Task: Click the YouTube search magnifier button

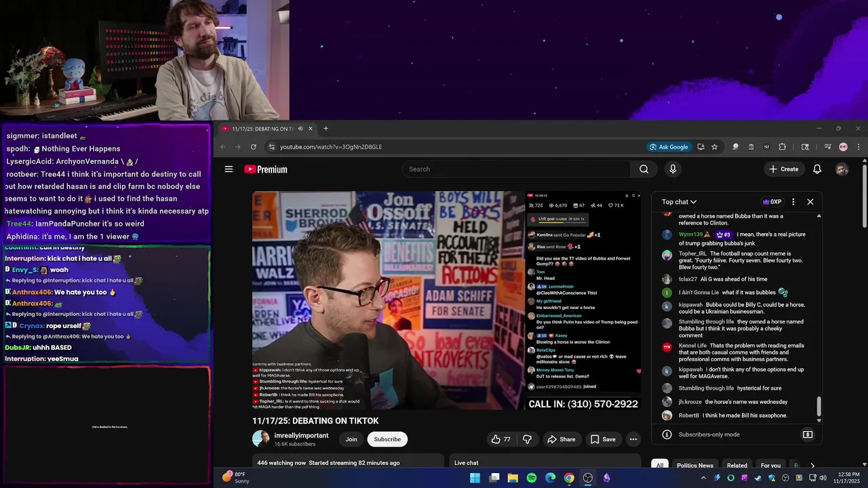Action: (x=644, y=169)
